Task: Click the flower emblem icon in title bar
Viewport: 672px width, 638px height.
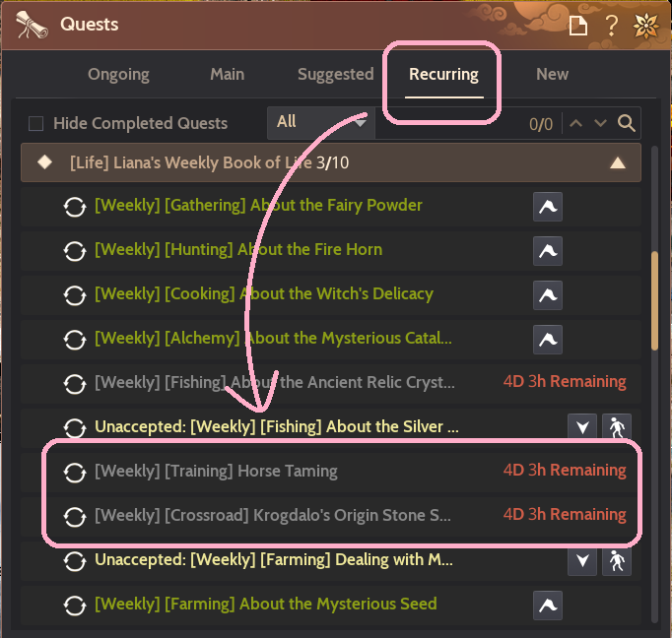Action: (645, 25)
